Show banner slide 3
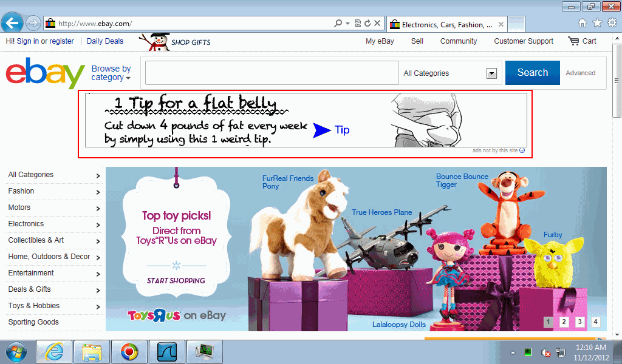Viewport: 622px width, 364px height. [579, 322]
